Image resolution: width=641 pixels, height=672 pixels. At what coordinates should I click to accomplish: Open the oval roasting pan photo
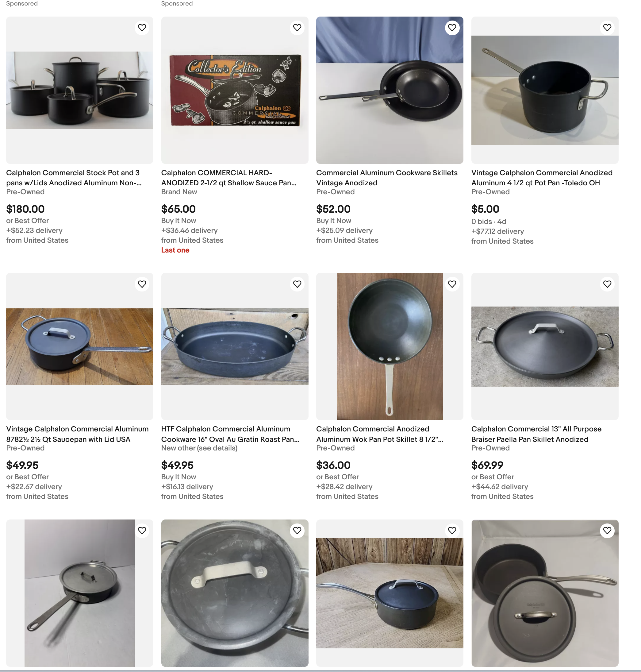[235, 346]
